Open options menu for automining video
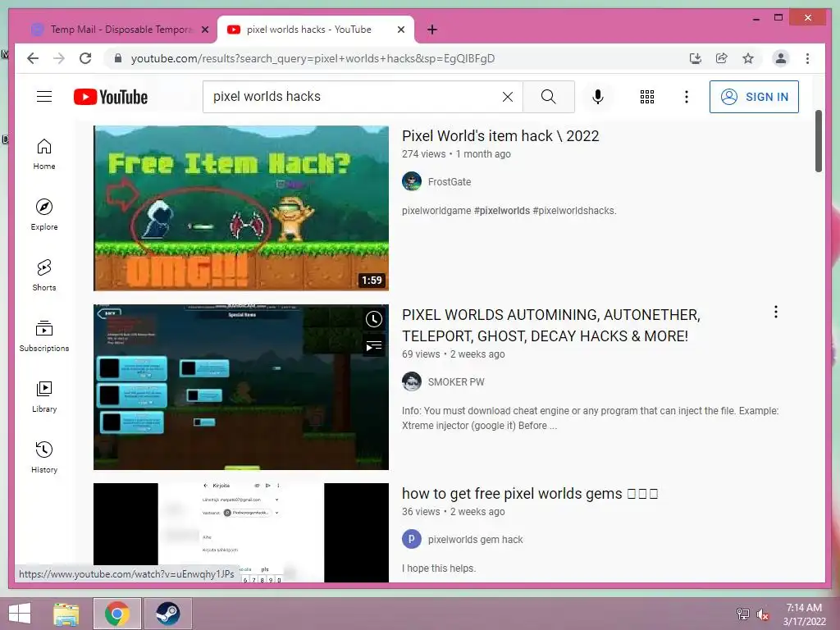Viewport: 840px width, 630px height. 775,312
